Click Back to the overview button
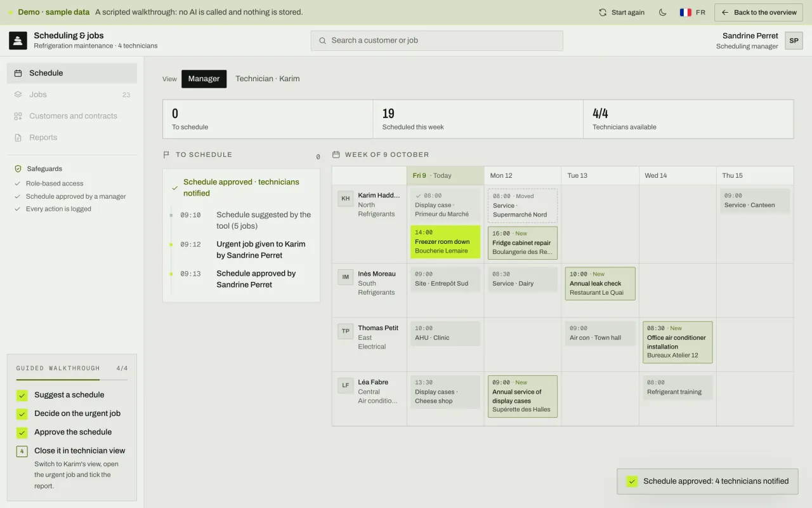The image size is (812, 508). tap(759, 12)
